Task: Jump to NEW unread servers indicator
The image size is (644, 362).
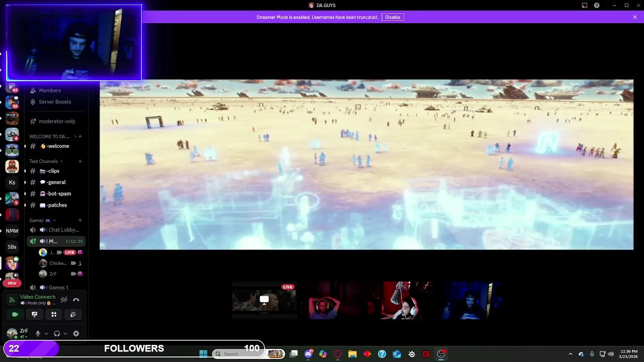Action: 12,283
